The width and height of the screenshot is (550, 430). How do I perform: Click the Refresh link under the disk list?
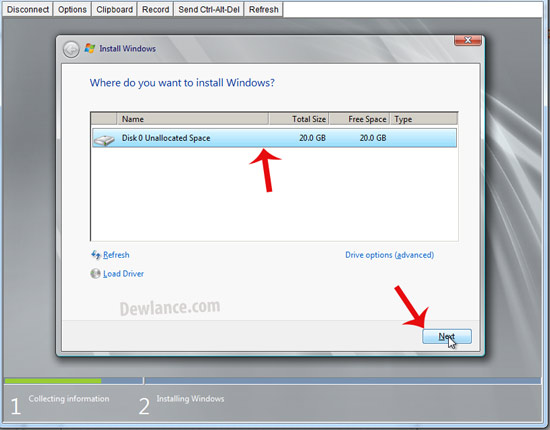coord(116,255)
